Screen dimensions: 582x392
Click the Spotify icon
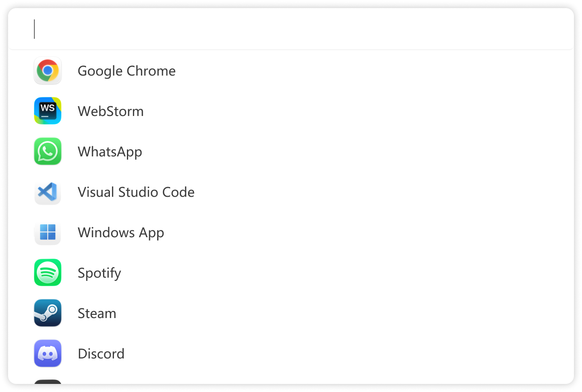click(48, 273)
